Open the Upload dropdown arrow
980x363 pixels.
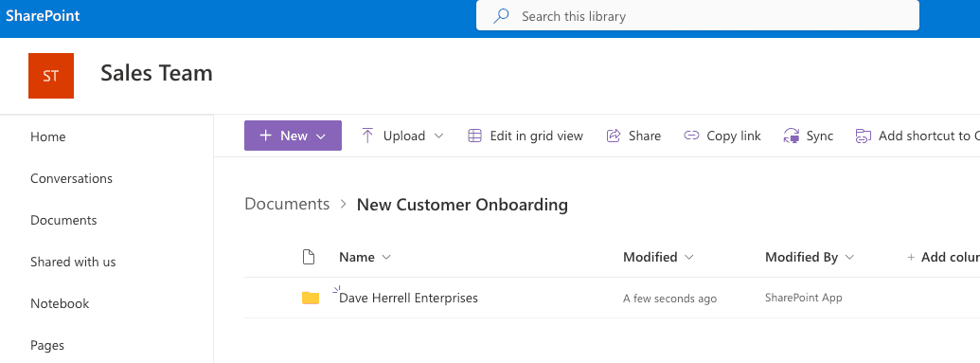click(x=438, y=136)
